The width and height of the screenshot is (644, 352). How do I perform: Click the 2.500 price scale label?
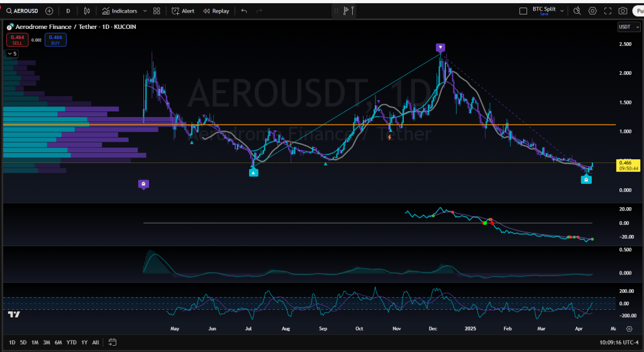[x=626, y=44]
